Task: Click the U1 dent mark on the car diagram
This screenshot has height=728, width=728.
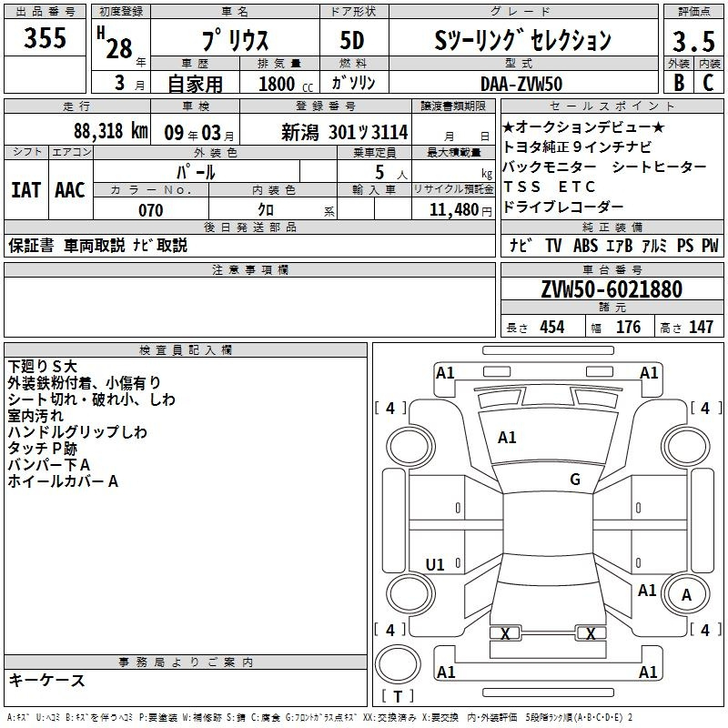Action: 435,565
